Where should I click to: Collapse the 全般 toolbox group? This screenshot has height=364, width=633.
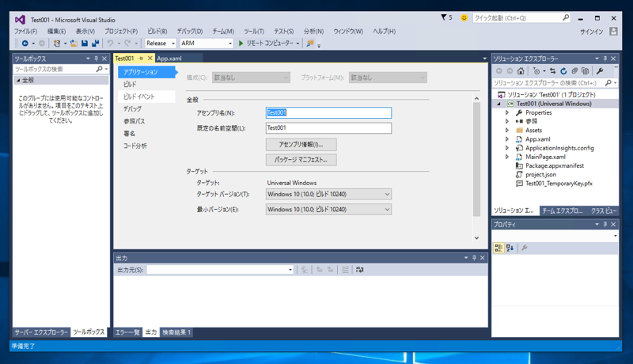point(17,80)
